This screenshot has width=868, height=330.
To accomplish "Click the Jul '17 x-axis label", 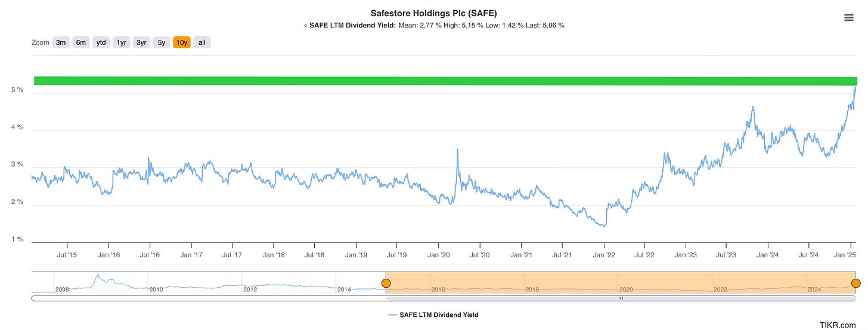I will 232,255.
